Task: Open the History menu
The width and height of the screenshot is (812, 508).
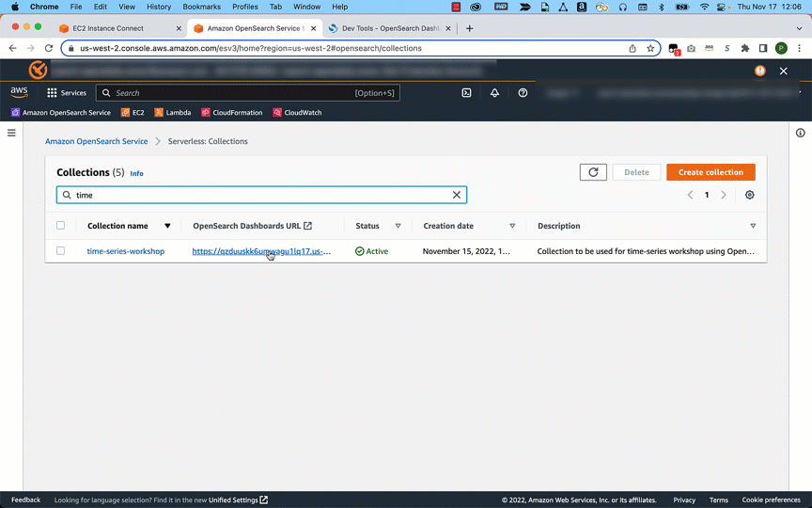Action: (x=159, y=7)
